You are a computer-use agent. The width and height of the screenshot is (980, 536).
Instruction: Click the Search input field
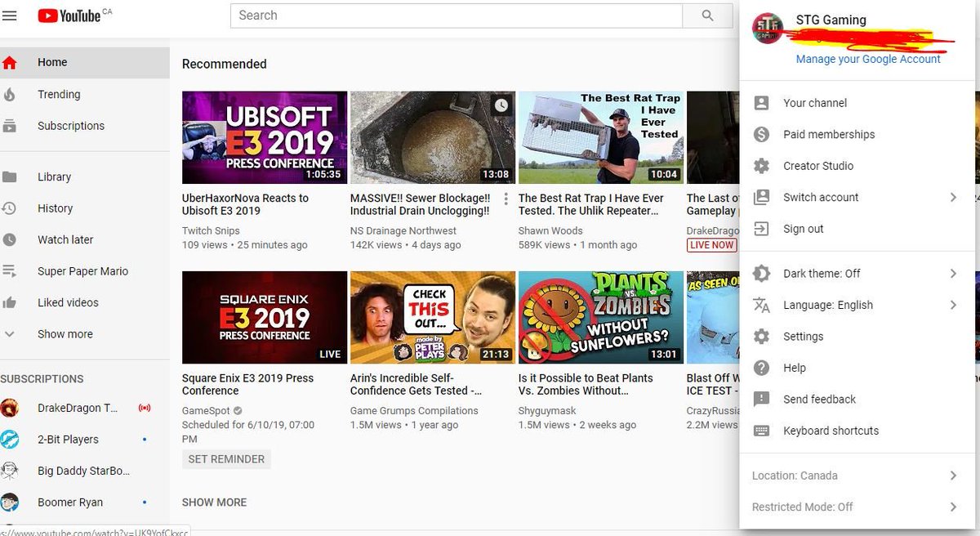[457, 16]
